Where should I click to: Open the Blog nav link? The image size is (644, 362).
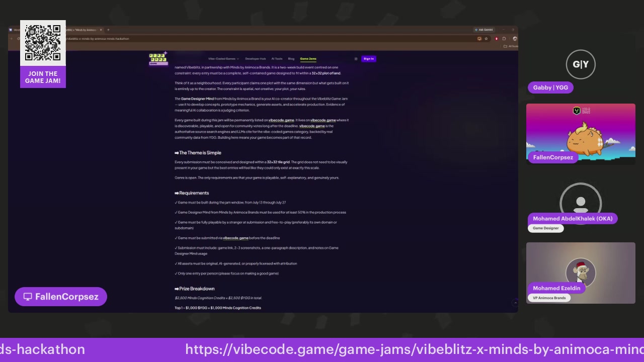(291, 59)
